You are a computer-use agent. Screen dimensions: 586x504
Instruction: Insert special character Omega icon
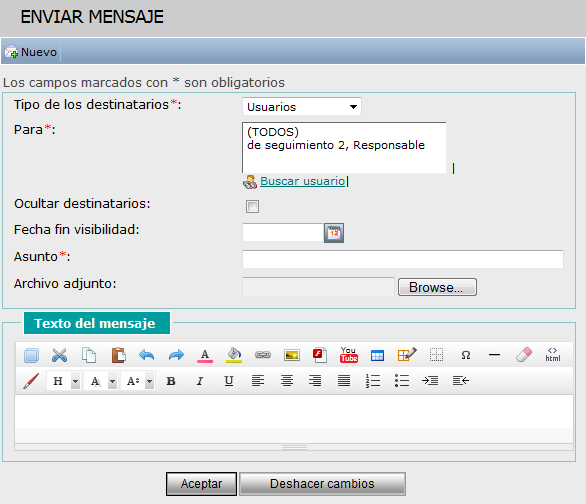click(466, 355)
